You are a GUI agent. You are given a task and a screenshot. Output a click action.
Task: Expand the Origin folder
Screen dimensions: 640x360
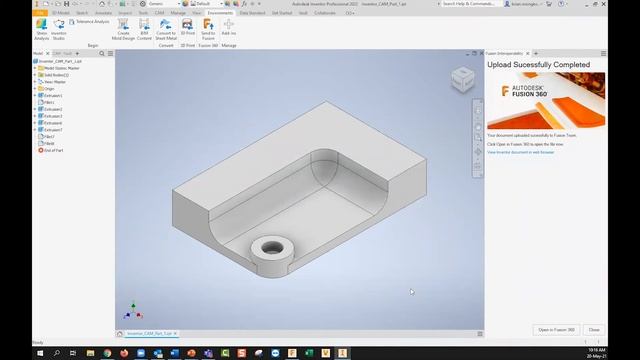(x=35, y=89)
